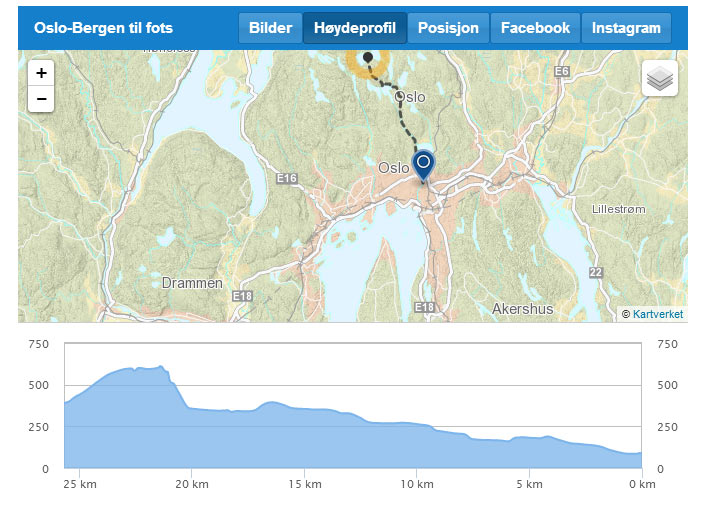The width and height of the screenshot is (703, 507).
Task: Click the road 22 marker on map
Action: (x=595, y=272)
